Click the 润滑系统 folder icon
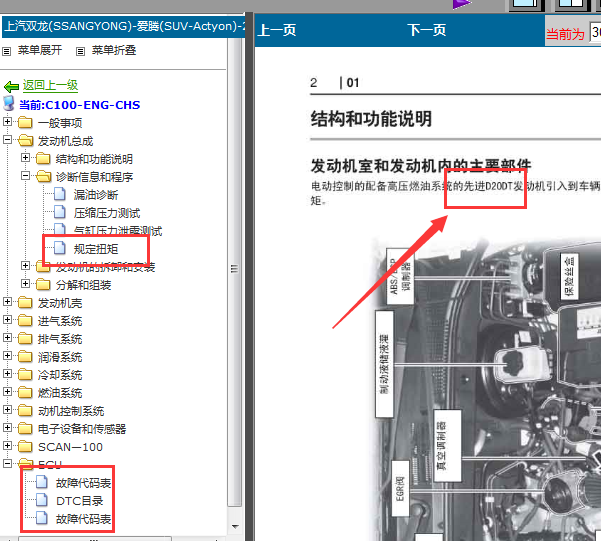The height and width of the screenshot is (541, 601). [25, 356]
